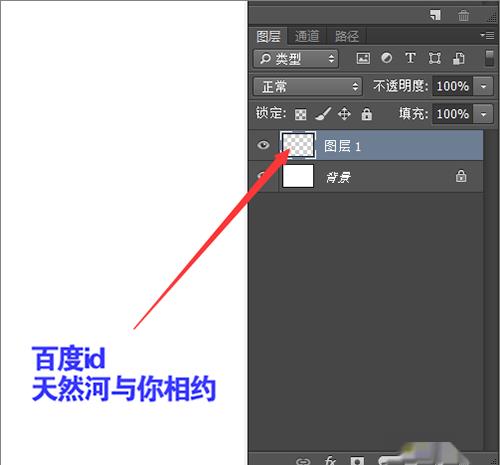Click the trash delete icon at top

(x=463, y=15)
